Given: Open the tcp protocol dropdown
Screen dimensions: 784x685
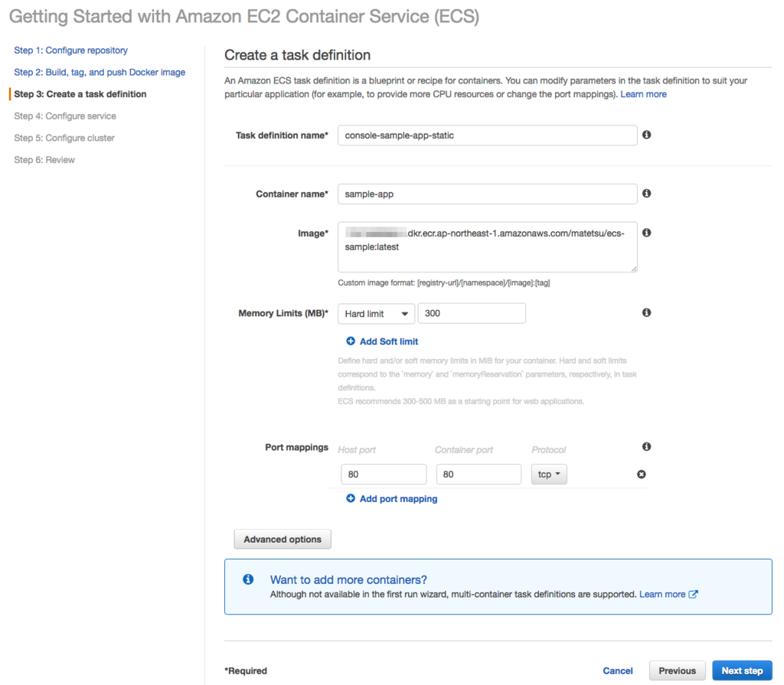Looking at the screenshot, I should click(x=549, y=475).
